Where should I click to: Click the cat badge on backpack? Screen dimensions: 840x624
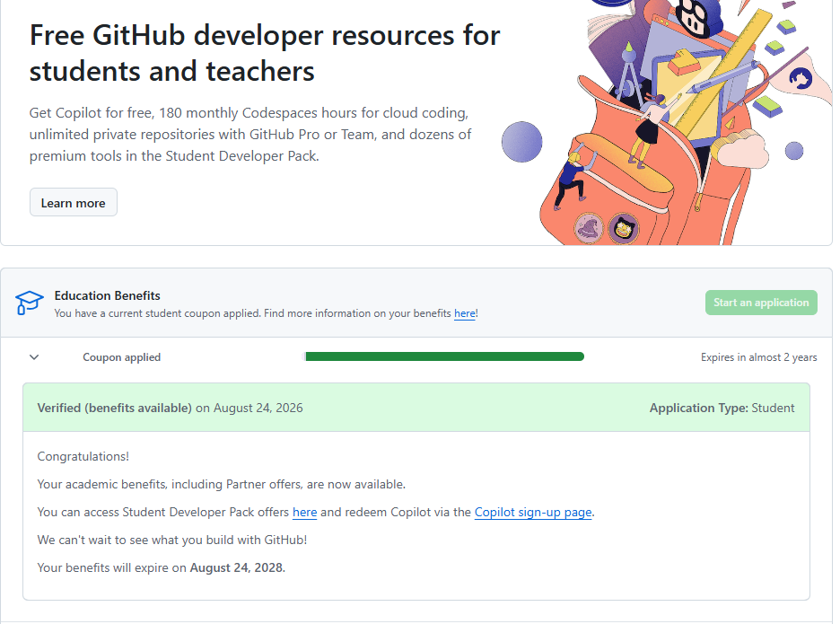pyautogui.click(x=624, y=229)
